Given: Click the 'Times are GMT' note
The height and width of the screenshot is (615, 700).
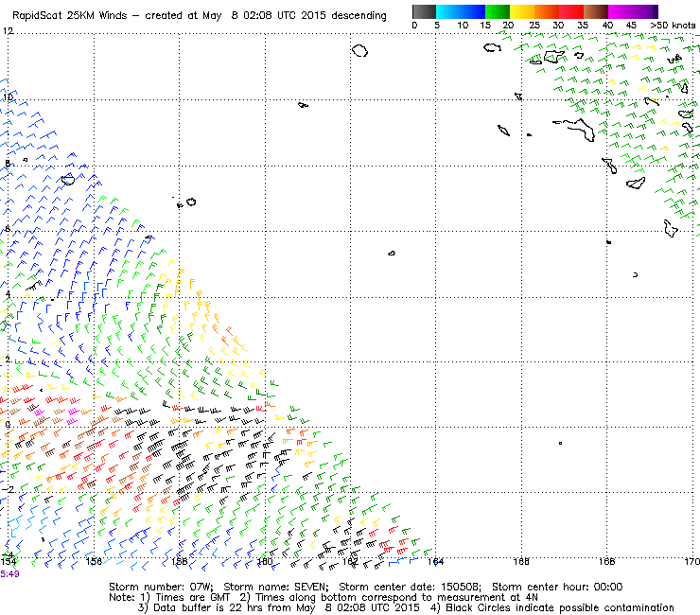Looking at the screenshot, I should 192,597.
